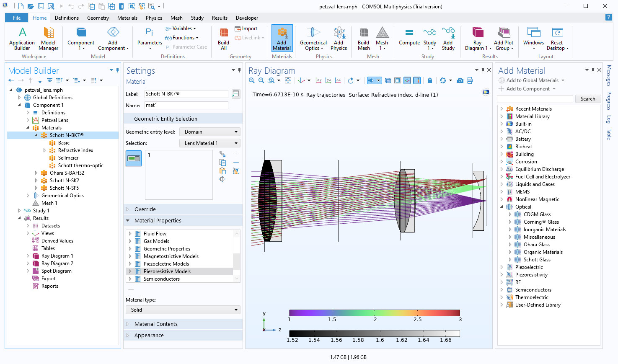Click the Print icon in graphics toolbar
The image size is (618, 364).
(x=470, y=80)
